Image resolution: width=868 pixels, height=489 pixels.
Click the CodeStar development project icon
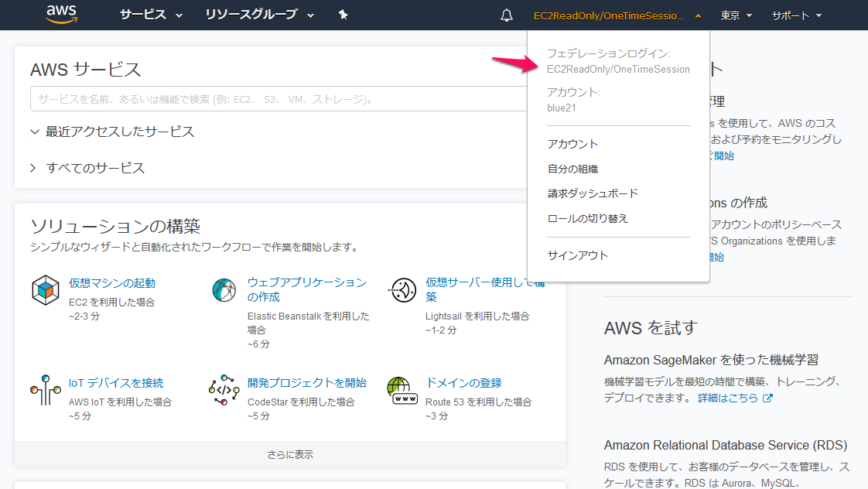[224, 390]
